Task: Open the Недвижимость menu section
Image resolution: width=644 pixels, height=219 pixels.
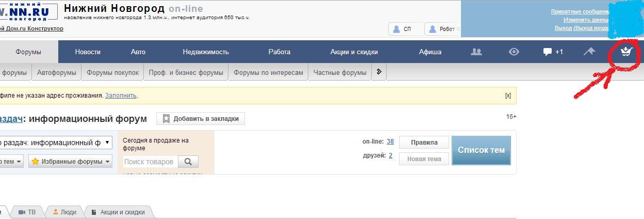Action: [x=206, y=52]
